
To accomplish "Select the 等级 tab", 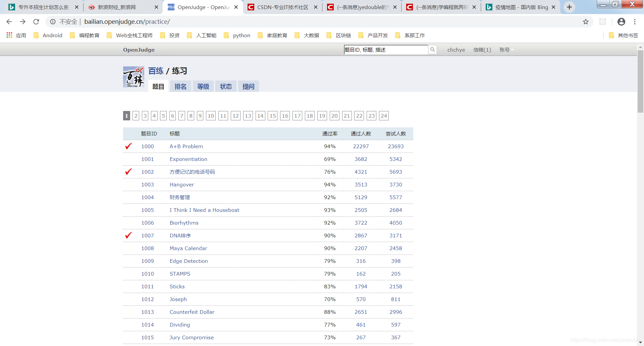I will pyautogui.click(x=203, y=86).
